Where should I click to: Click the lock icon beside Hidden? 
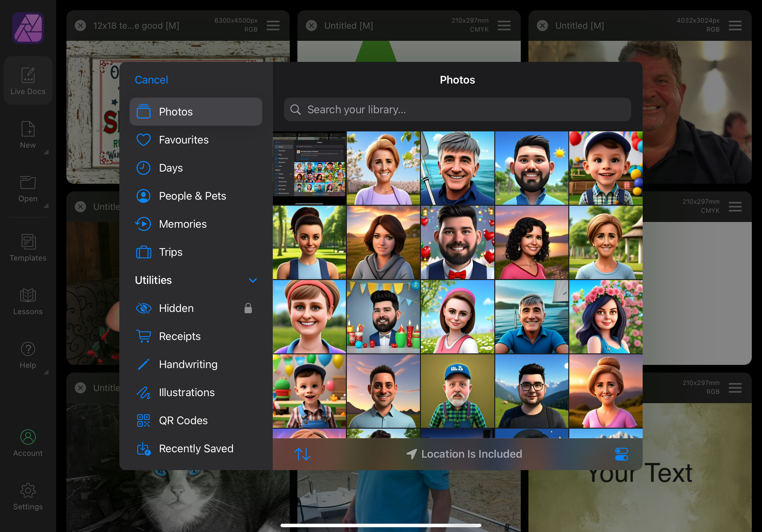point(248,308)
